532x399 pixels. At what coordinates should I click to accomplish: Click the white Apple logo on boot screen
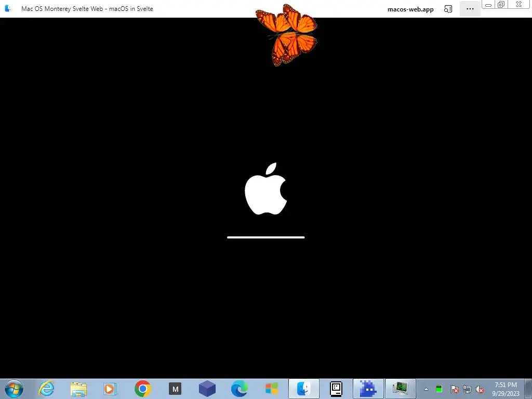pos(266,189)
